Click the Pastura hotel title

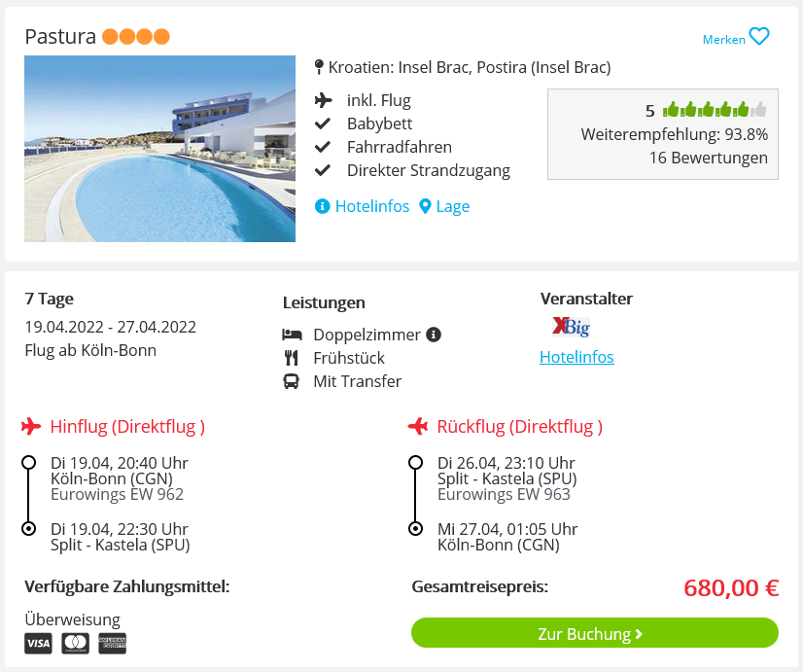click(60, 37)
